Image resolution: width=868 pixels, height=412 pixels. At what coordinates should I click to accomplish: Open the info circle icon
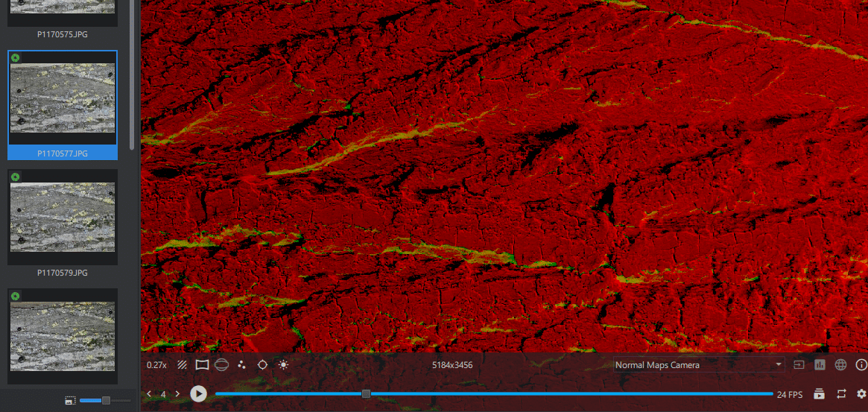861,365
